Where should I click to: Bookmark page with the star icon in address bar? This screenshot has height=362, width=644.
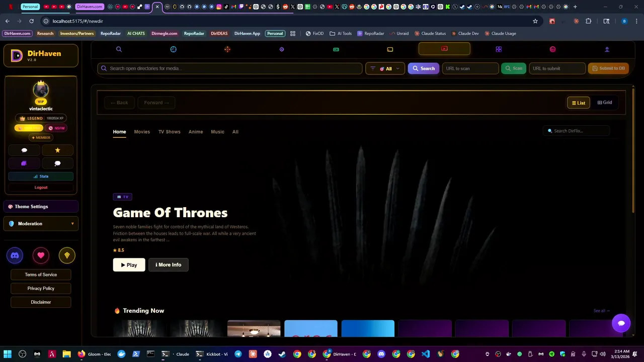tap(535, 21)
